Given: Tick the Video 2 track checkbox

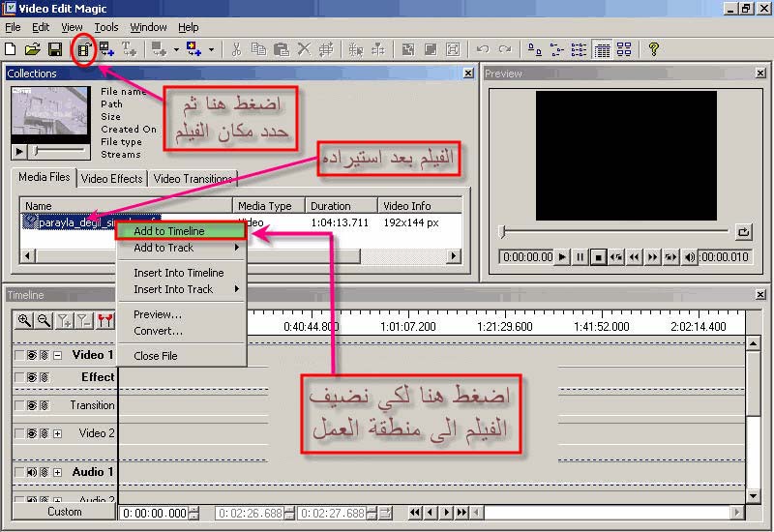Looking at the screenshot, I should pos(18,433).
